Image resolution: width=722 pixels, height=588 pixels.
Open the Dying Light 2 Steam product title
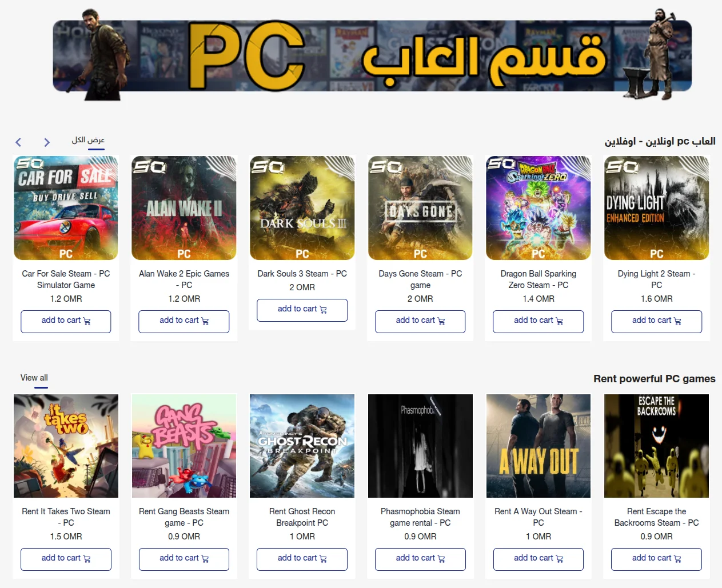656,279
